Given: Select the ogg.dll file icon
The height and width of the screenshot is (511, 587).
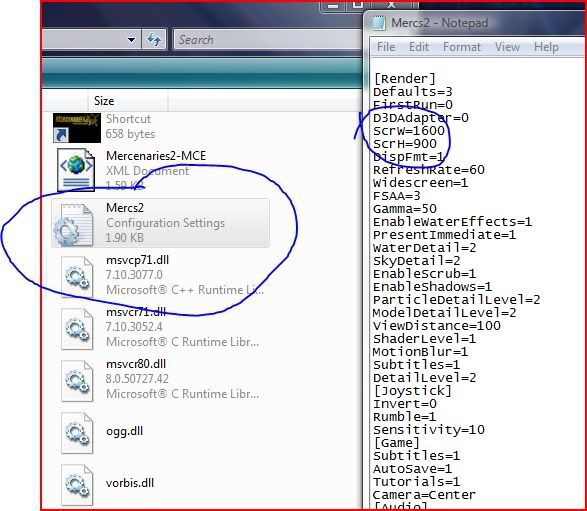Looking at the screenshot, I should 77,432.
